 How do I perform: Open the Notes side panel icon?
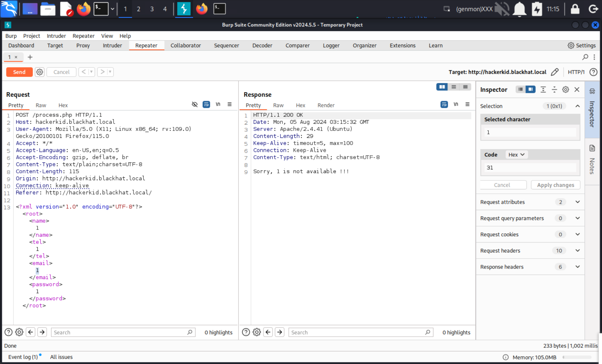pyautogui.click(x=592, y=148)
